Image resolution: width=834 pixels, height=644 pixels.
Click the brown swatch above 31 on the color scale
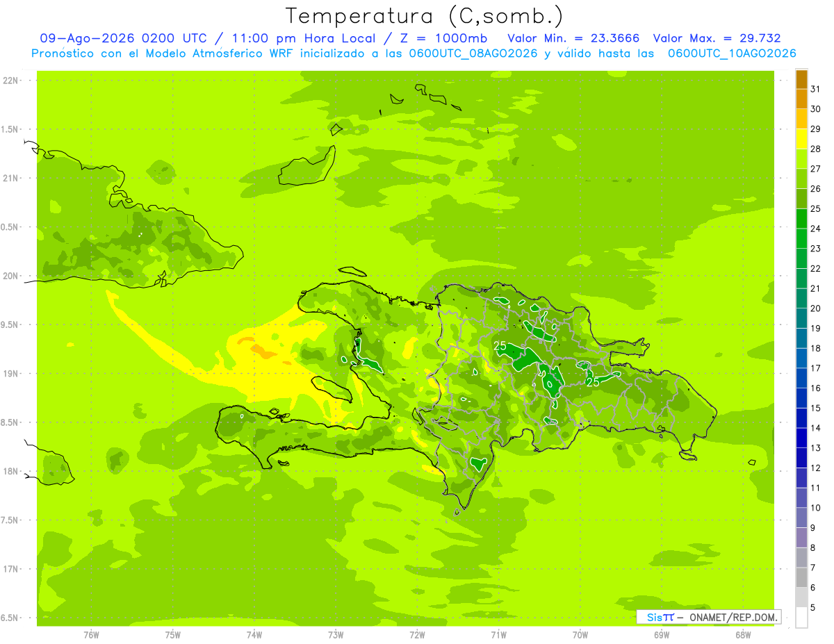point(801,79)
